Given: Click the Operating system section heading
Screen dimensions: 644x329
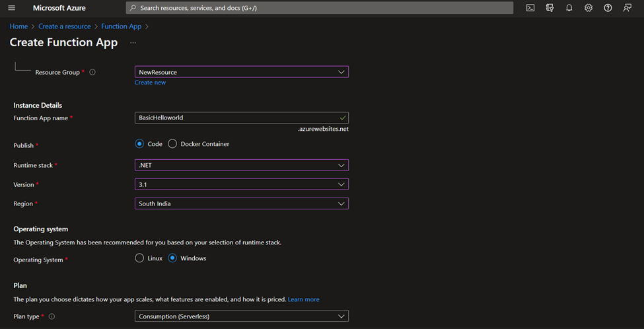Looking at the screenshot, I should coord(41,229).
